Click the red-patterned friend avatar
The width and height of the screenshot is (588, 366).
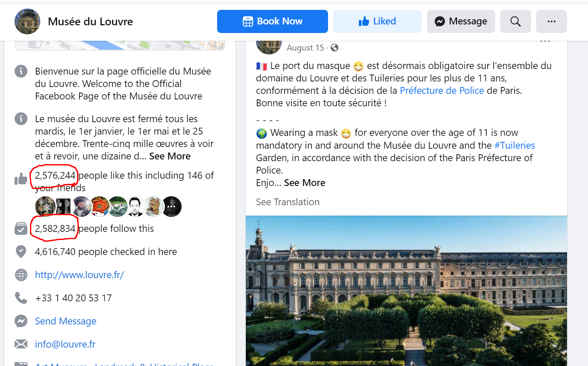(x=99, y=207)
